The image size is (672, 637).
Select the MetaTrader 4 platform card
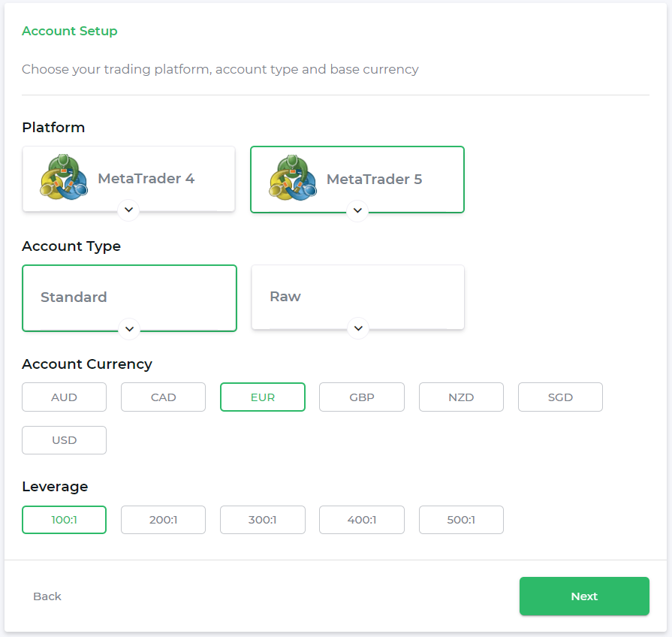pyautogui.click(x=128, y=179)
